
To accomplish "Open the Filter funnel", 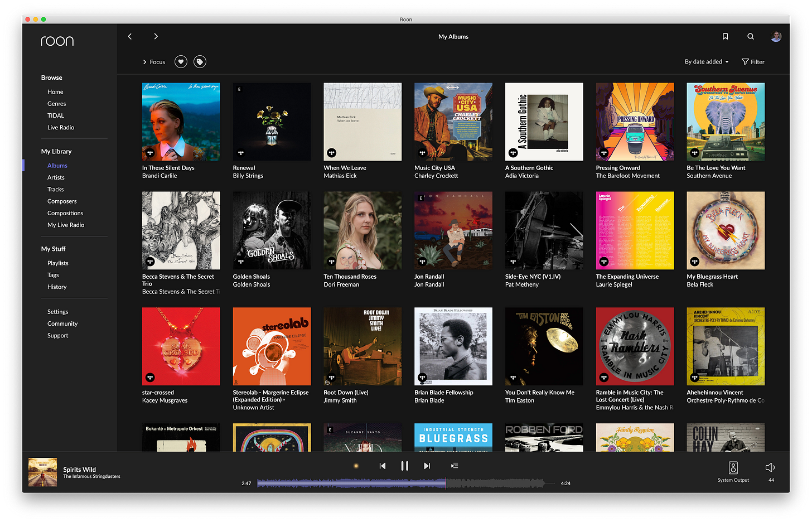I will pos(753,62).
